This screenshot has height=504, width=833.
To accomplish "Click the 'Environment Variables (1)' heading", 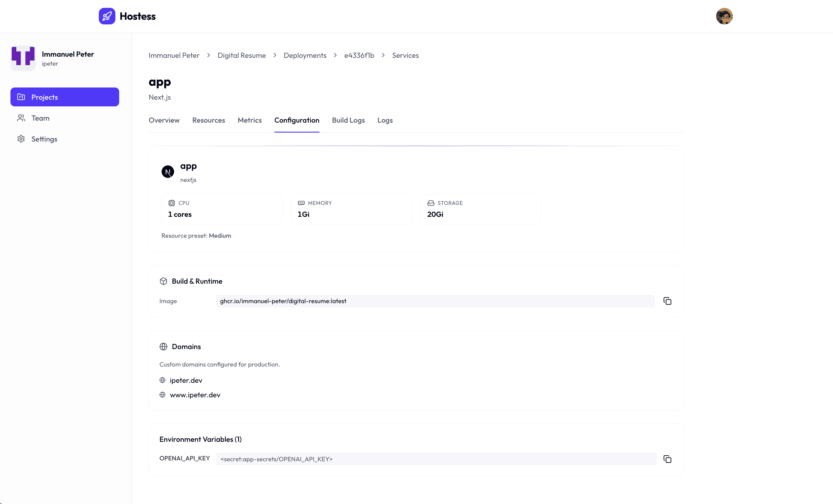I will pyautogui.click(x=201, y=439).
